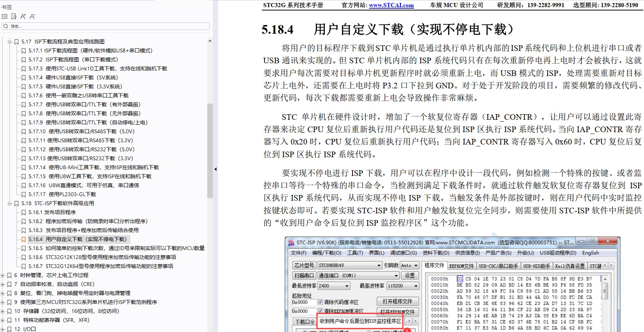The image size is (644, 332).
Task: Decrease bookmark font size with A- icon
Action: pos(33,16)
